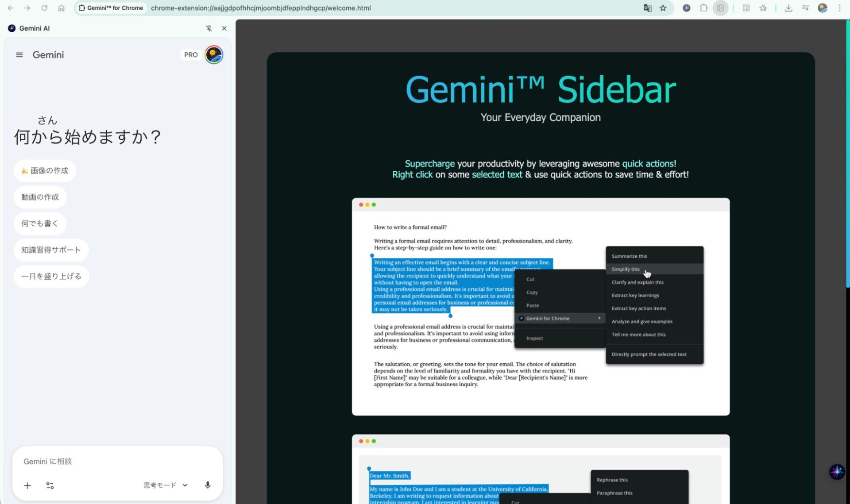The image size is (850, 504).
Task: Open the reading list icon in the toolbar
Action: (746, 8)
